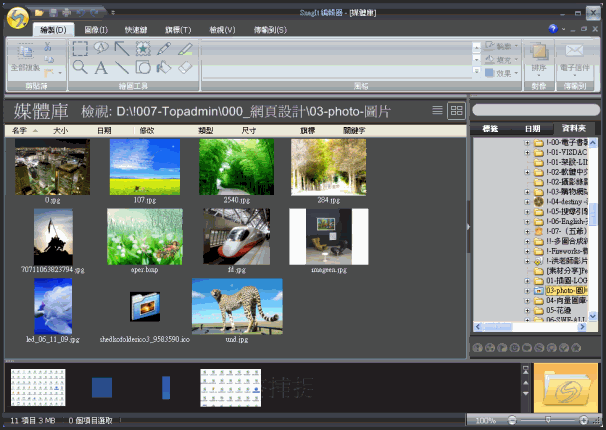
Task: Pick the eraser tool in the ribbon
Action: pos(185,68)
